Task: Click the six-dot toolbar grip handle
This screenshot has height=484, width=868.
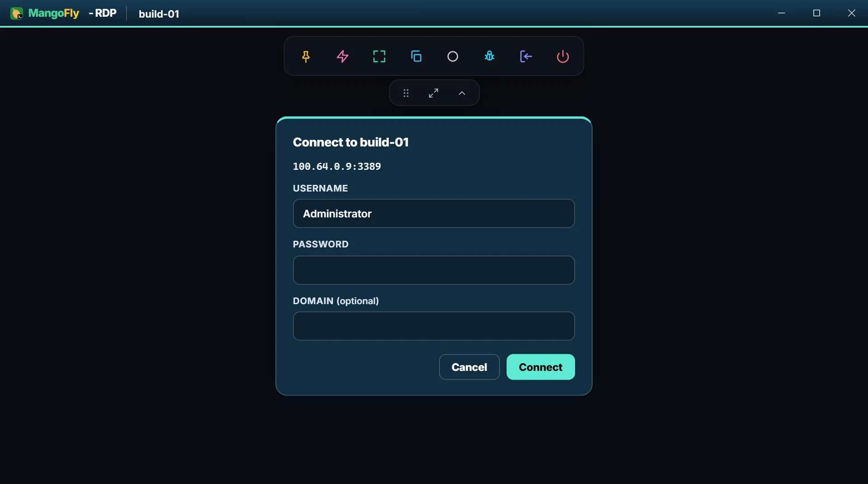Action: coord(406,93)
